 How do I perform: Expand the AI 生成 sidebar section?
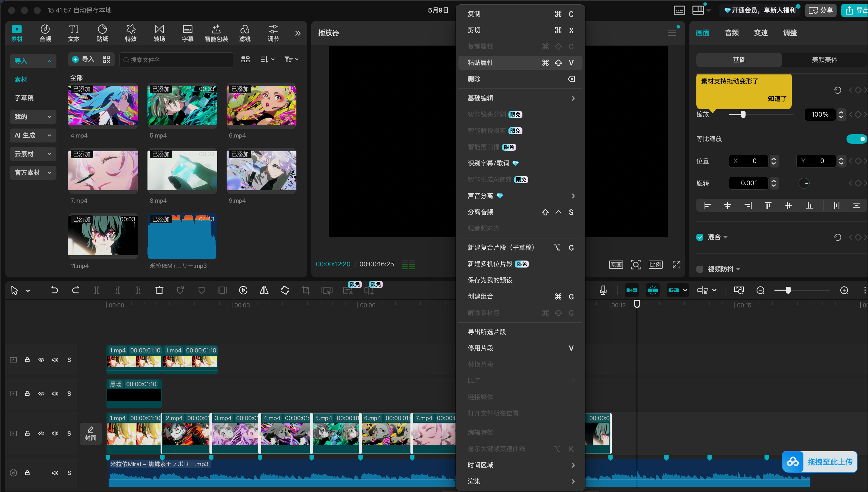click(33, 135)
